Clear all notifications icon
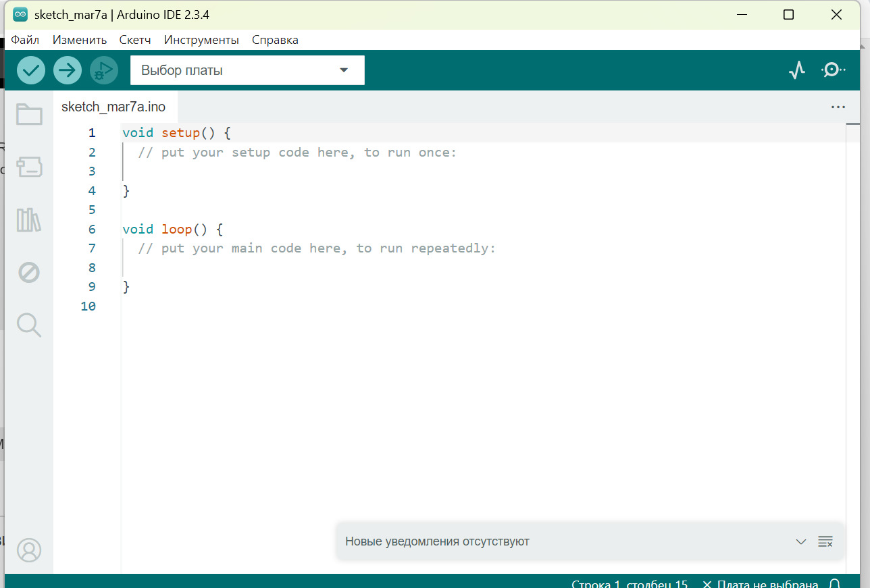This screenshot has width=870, height=588. coord(825,541)
